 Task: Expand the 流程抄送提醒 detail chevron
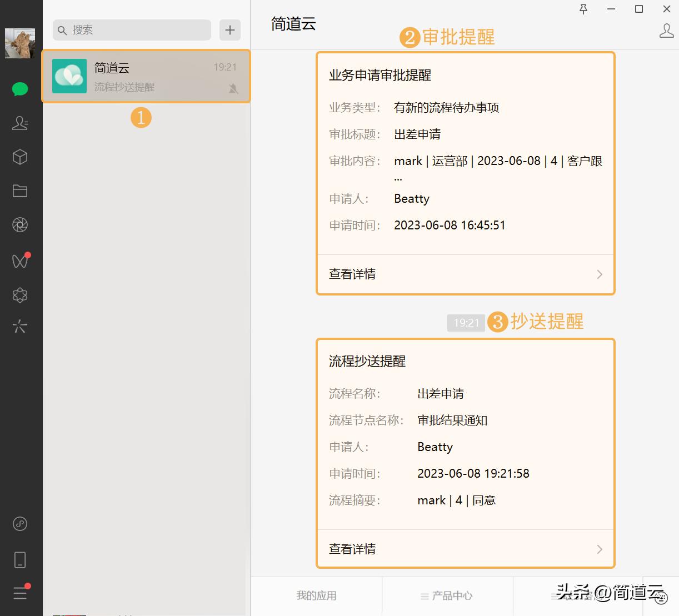(599, 549)
